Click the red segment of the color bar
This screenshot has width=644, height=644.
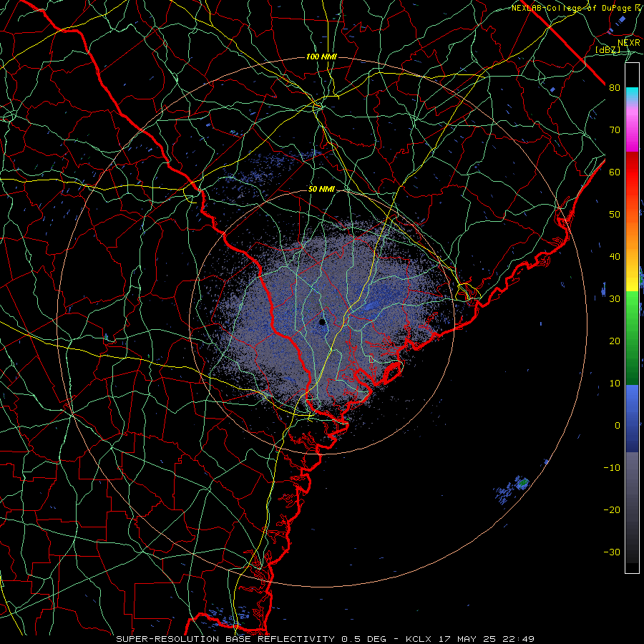point(632,172)
